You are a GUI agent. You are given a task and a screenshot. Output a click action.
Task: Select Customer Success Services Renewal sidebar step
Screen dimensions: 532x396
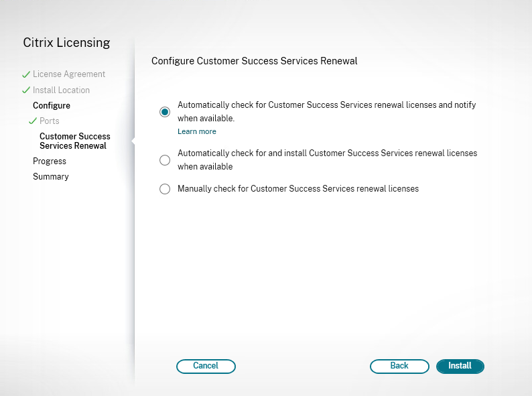(x=74, y=141)
